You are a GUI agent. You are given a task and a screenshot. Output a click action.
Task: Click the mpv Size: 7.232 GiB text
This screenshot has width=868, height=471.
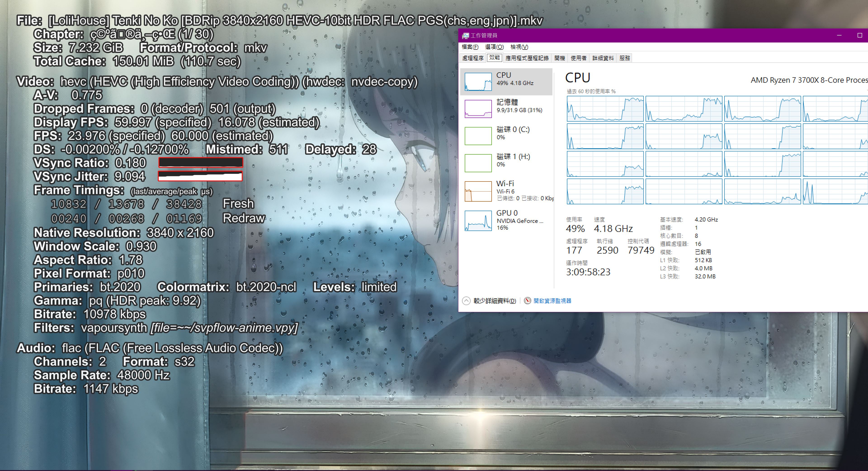tap(78, 47)
